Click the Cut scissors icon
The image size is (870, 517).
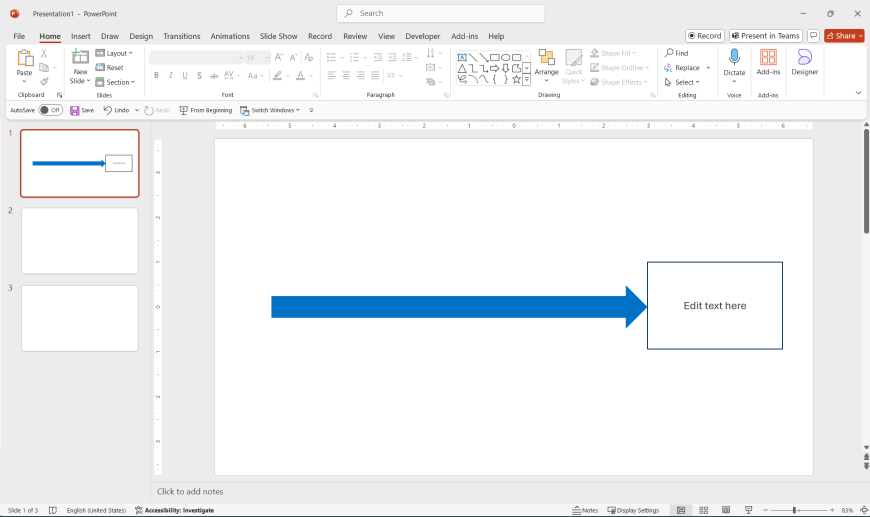pos(44,53)
